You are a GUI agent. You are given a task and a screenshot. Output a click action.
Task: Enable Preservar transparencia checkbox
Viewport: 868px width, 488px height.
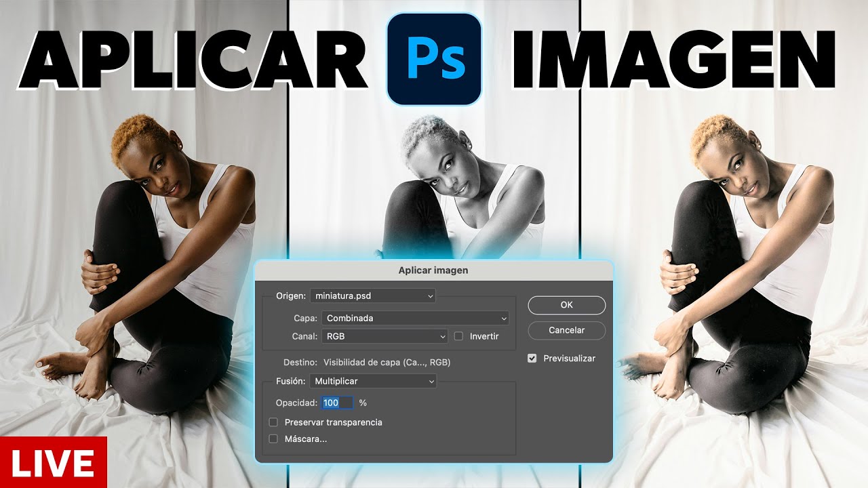pos(273,422)
